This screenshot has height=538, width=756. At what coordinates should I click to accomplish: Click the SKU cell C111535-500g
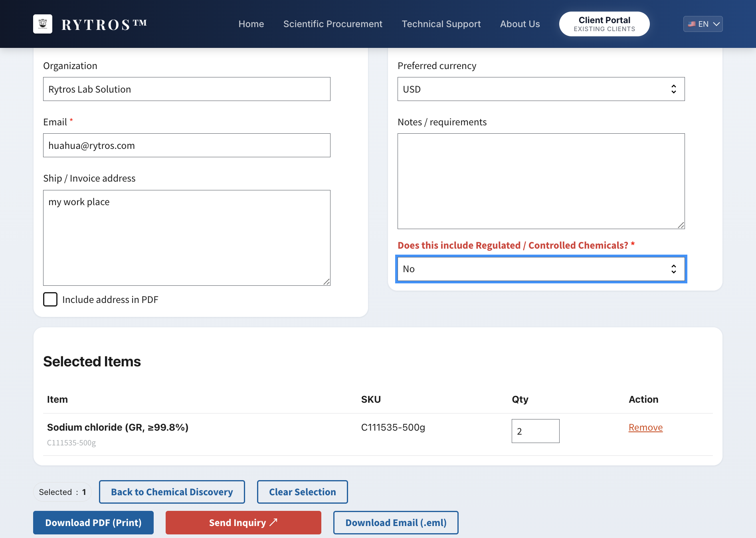(x=393, y=427)
